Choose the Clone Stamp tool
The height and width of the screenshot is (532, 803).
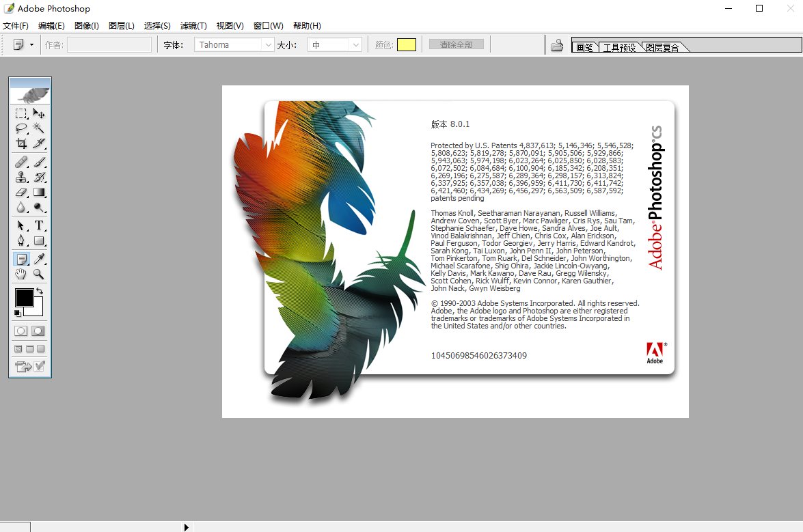coord(21,178)
